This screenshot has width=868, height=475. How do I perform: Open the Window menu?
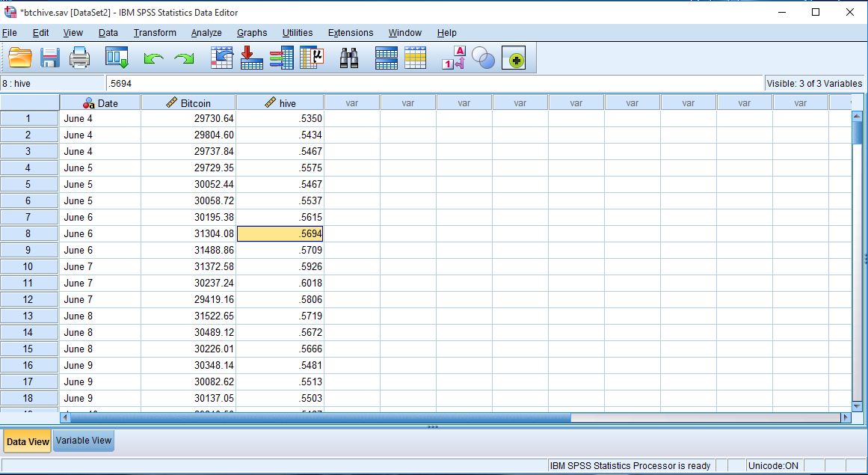tap(404, 33)
